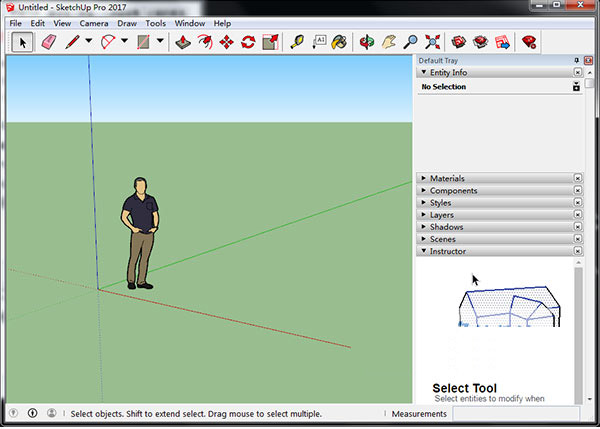The image size is (600, 429).
Task: Activate the Pan hand tool
Action: pyautogui.click(x=389, y=42)
